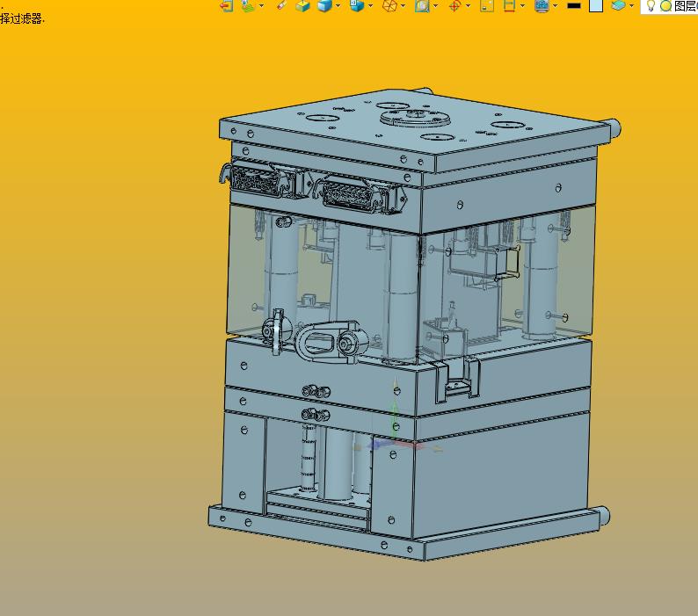The width and height of the screenshot is (698, 616).
Task: Click the 图层 layer label
Action: (686, 6)
